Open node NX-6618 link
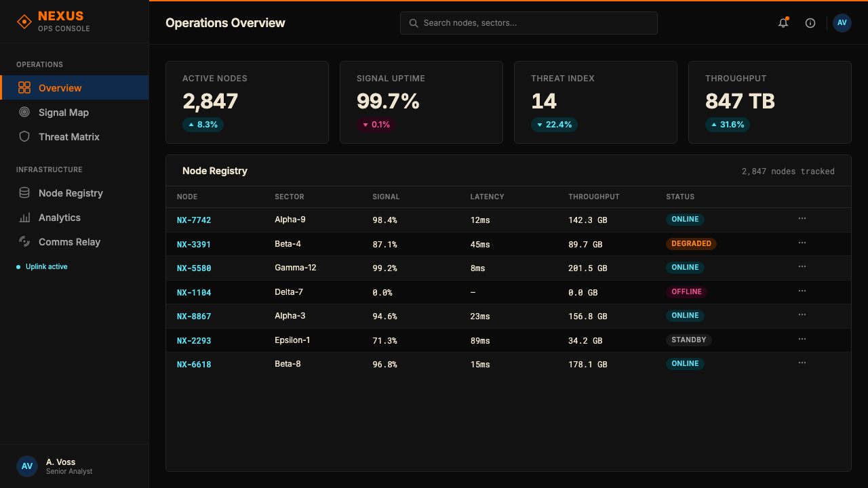The width and height of the screenshot is (868, 488). 194,365
